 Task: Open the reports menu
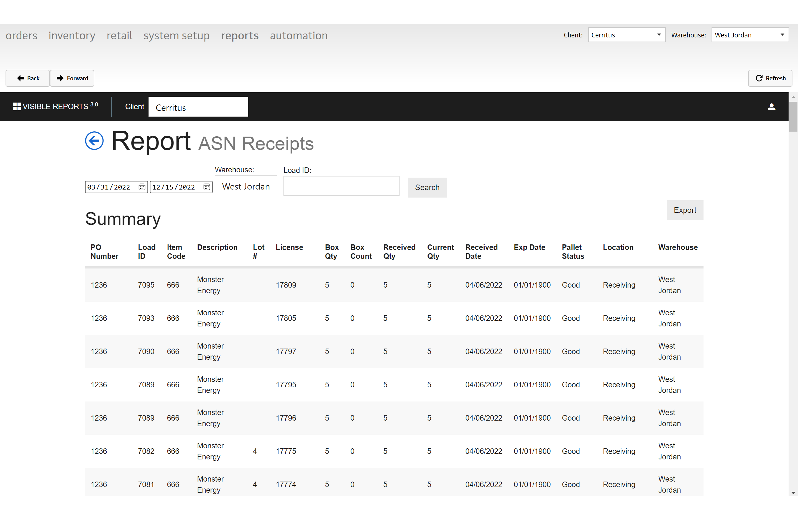239,36
